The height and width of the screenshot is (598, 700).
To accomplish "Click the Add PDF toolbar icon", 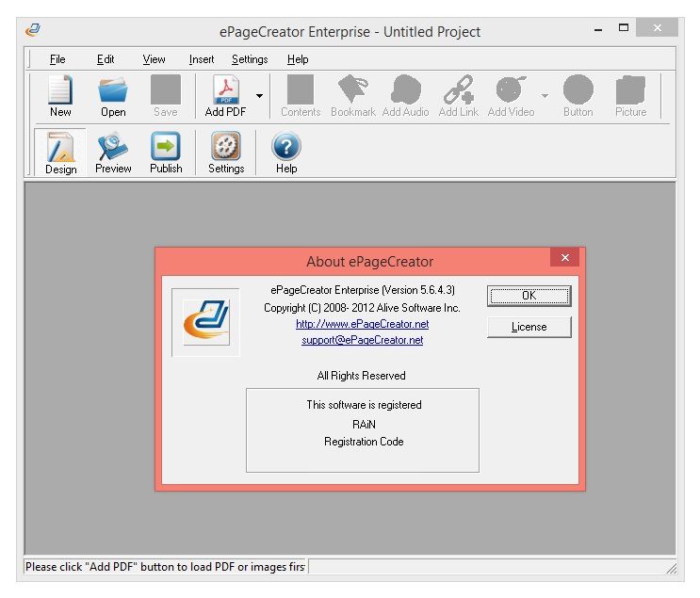I will pyautogui.click(x=225, y=96).
